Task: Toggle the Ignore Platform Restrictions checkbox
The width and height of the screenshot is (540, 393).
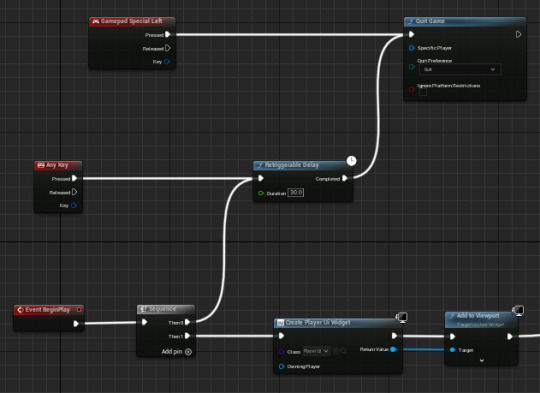Action: point(423,92)
